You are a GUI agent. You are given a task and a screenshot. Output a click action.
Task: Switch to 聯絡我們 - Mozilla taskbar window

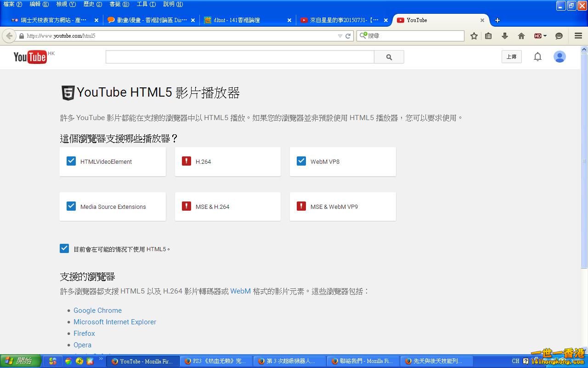[x=363, y=361]
